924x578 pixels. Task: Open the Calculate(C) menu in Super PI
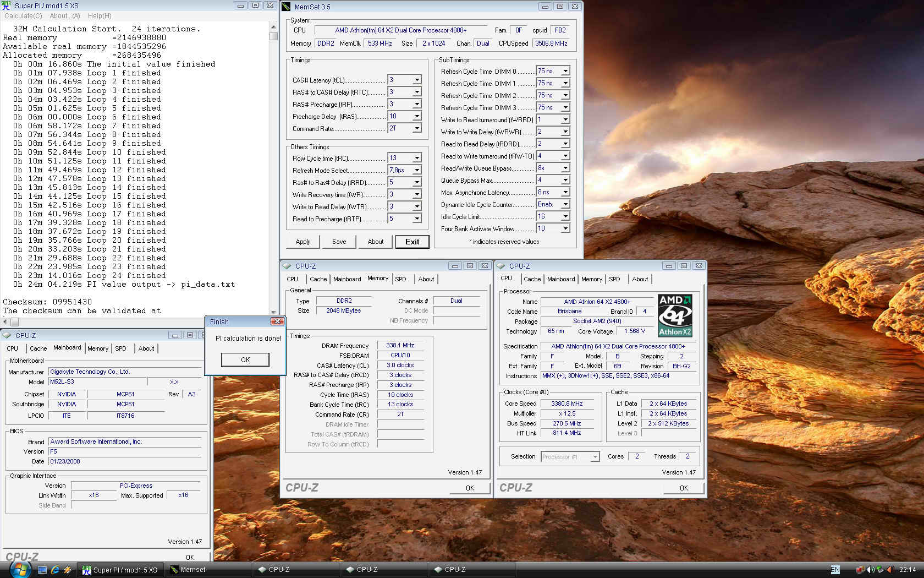[x=23, y=16]
